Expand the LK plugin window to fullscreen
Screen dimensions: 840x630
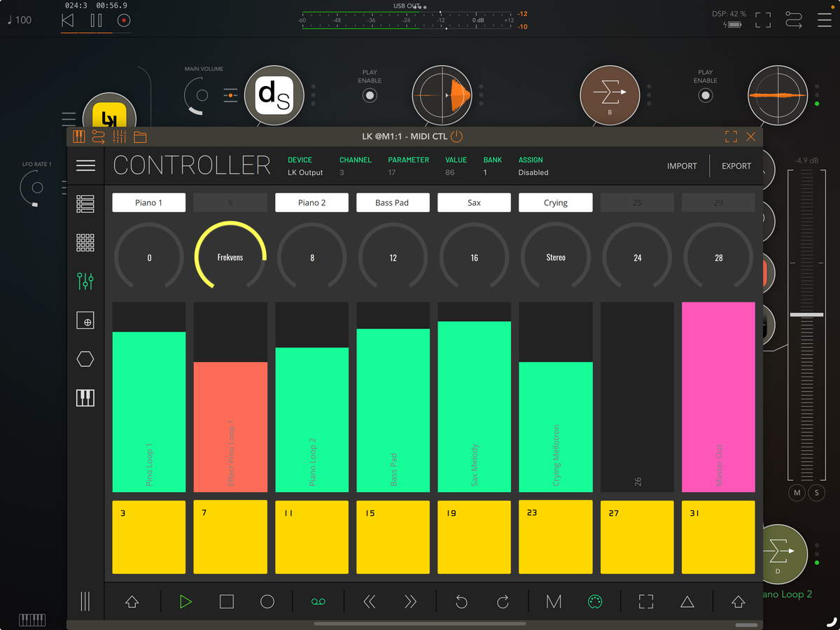point(731,136)
